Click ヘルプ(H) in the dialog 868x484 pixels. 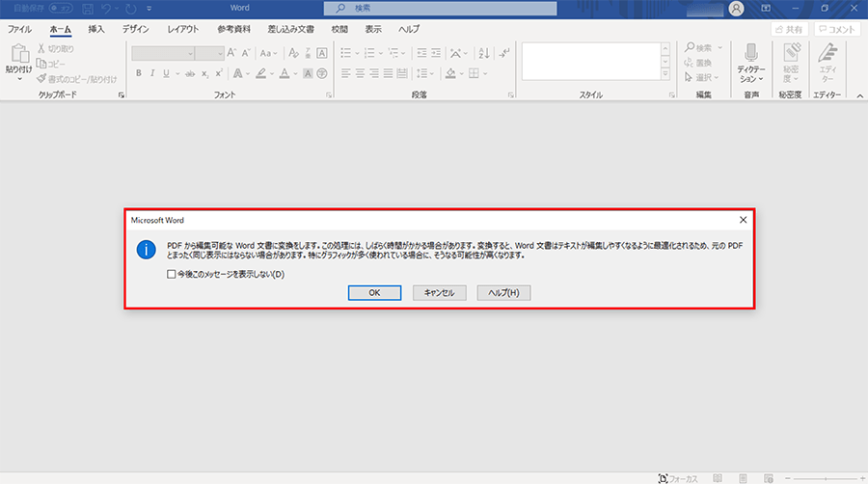pos(503,292)
